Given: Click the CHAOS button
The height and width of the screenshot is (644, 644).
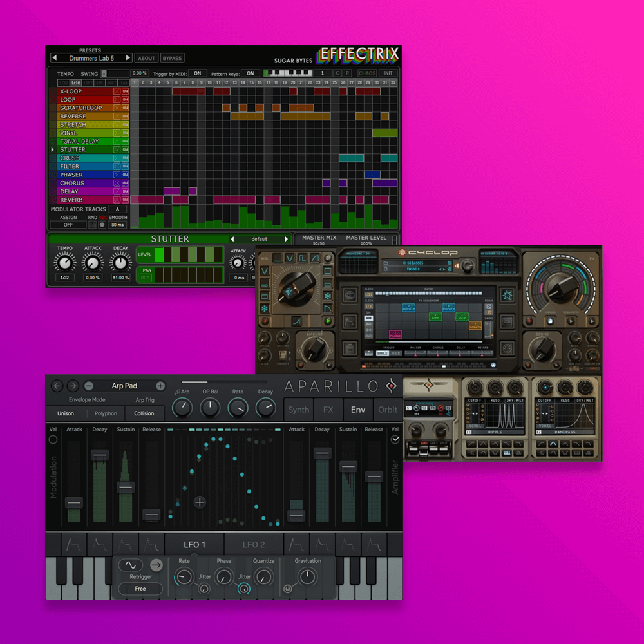Looking at the screenshot, I should click(x=367, y=73).
